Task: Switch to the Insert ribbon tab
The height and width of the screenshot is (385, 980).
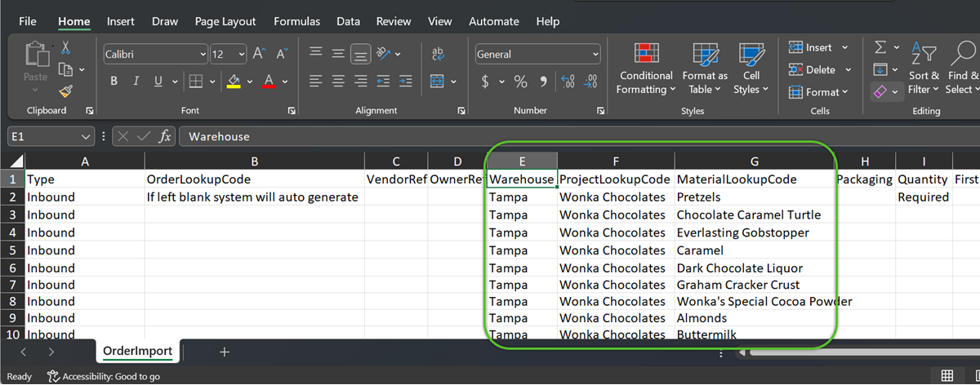Action: pos(121,21)
